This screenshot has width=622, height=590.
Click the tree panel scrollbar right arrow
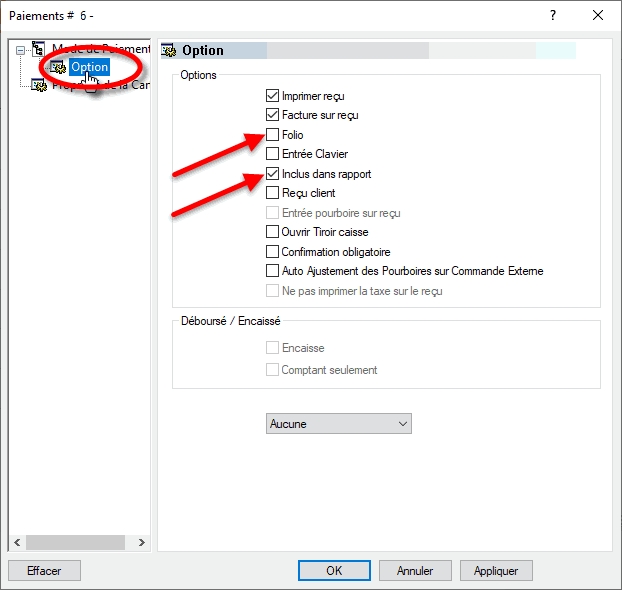142,542
